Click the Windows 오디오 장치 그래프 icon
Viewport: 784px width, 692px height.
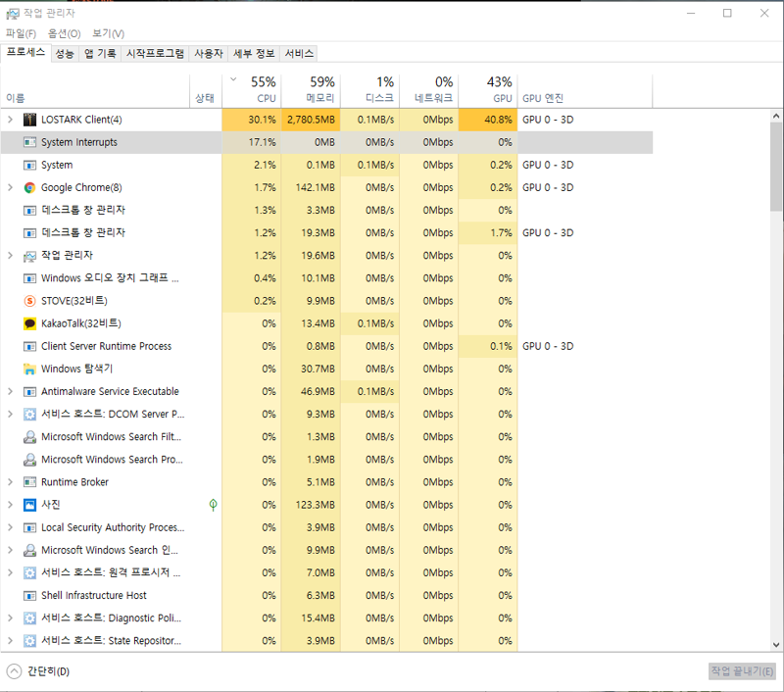[30, 278]
